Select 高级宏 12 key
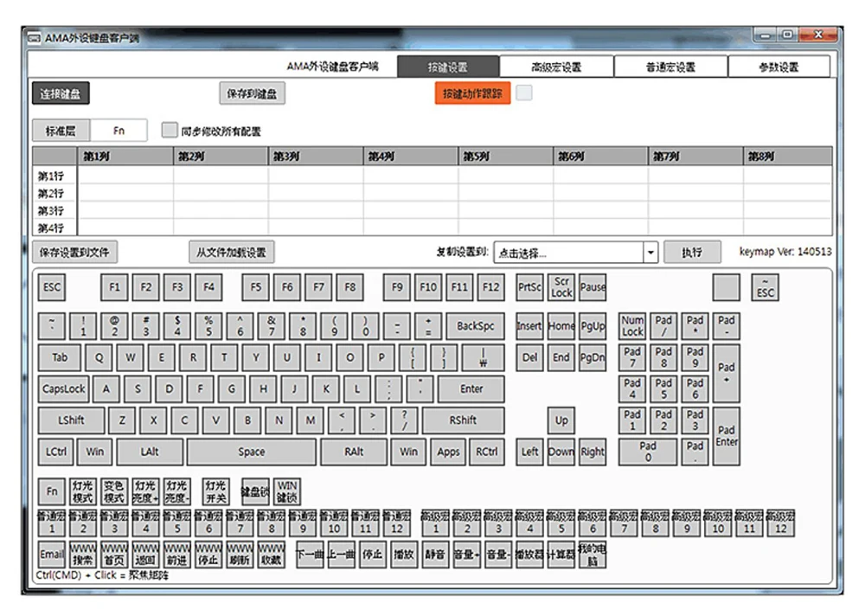Viewport: 865px width, 616px height. pyautogui.click(x=781, y=523)
